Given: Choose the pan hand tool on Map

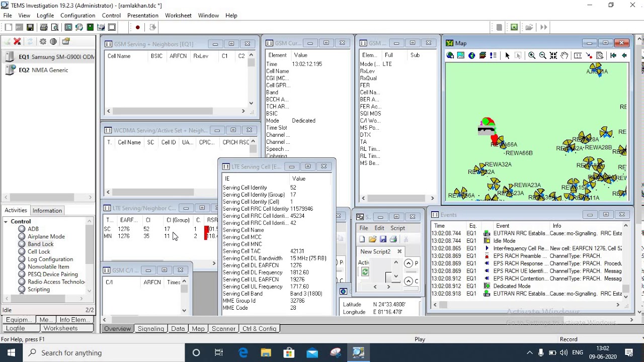Looking at the screenshot, I should tap(565, 56).
